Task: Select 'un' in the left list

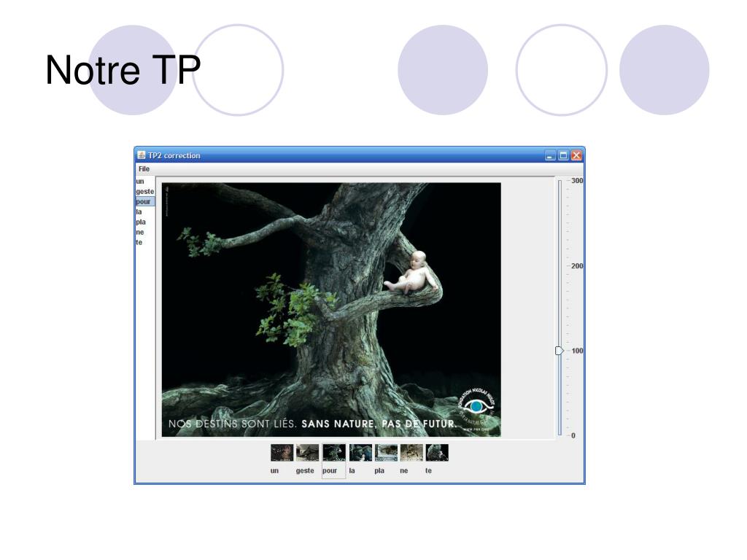Action: tap(145, 182)
